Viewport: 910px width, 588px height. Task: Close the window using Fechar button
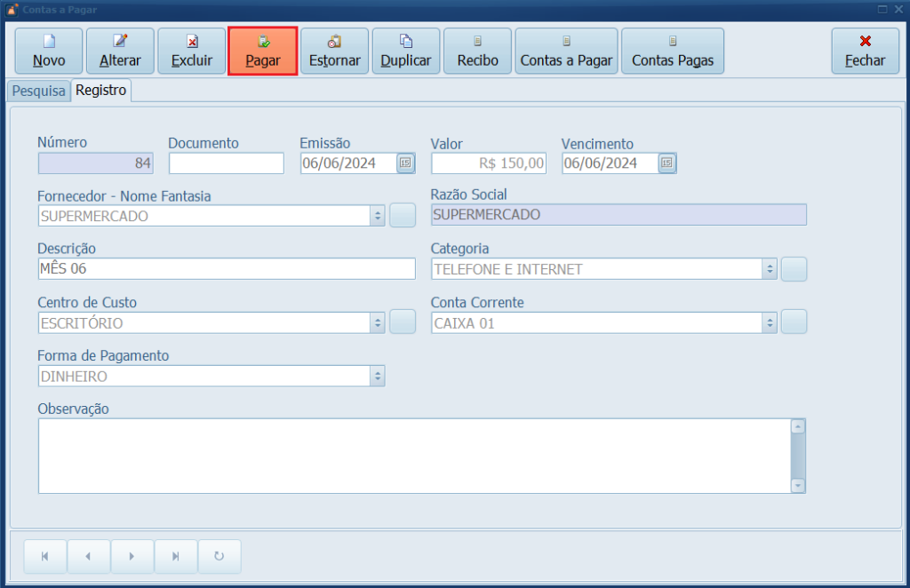(x=865, y=51)
